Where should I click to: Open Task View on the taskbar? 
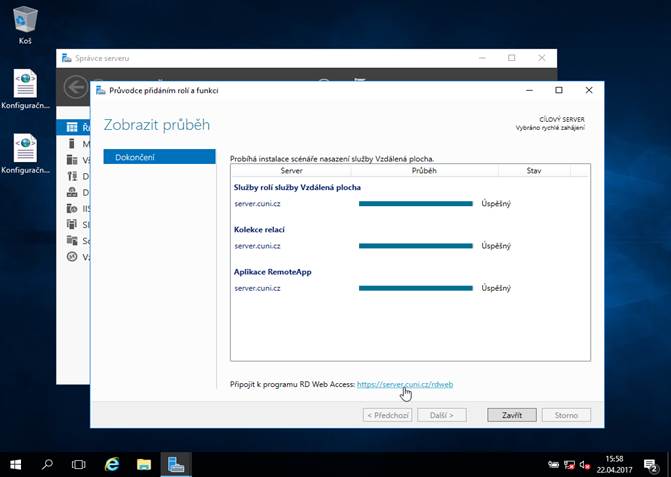coord(79,465)
